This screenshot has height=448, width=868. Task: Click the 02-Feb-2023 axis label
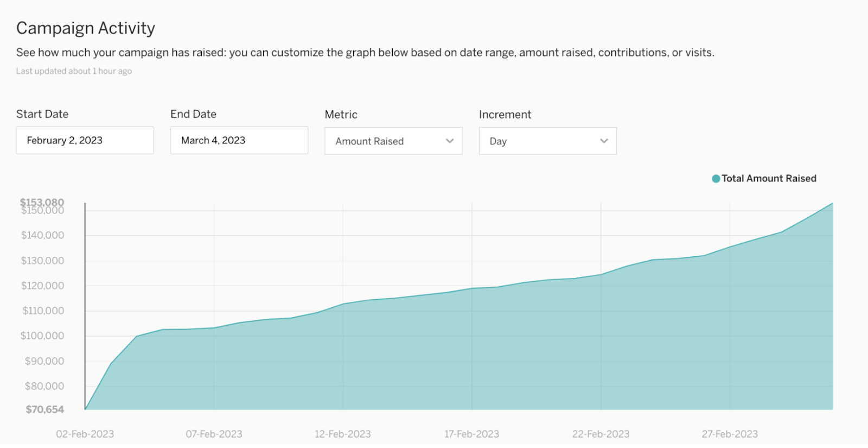(85, 434)
